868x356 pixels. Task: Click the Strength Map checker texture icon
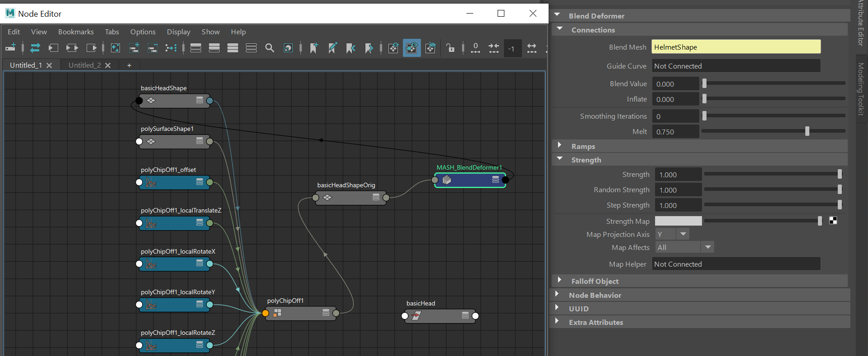point(833,221)
